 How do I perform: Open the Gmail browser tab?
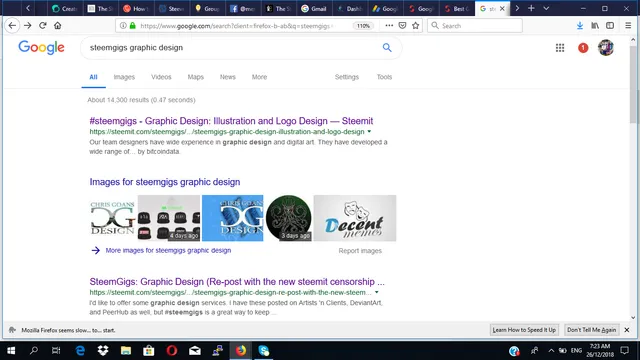coord(313,8)
